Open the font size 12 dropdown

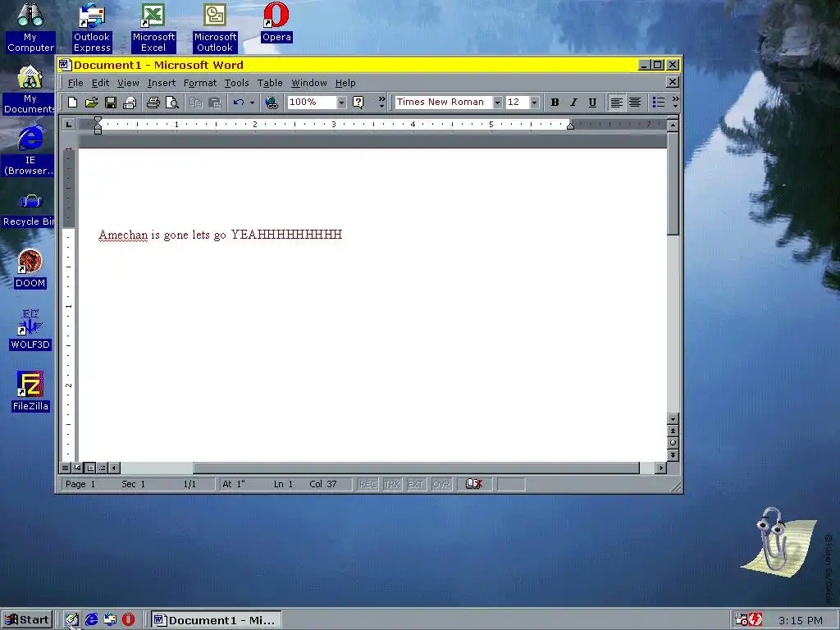tap(534, 103)
